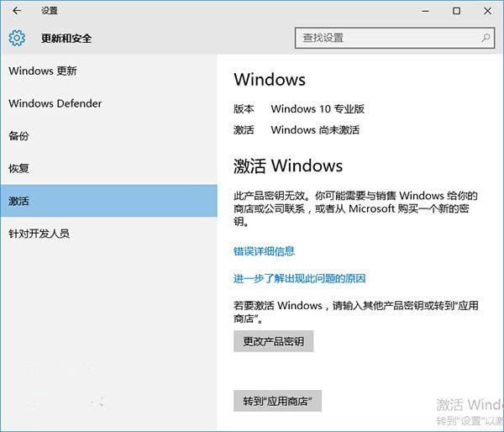504x432 pixels.
Task: Click the search magnifier icon
Action: click(x=486, y=38)
